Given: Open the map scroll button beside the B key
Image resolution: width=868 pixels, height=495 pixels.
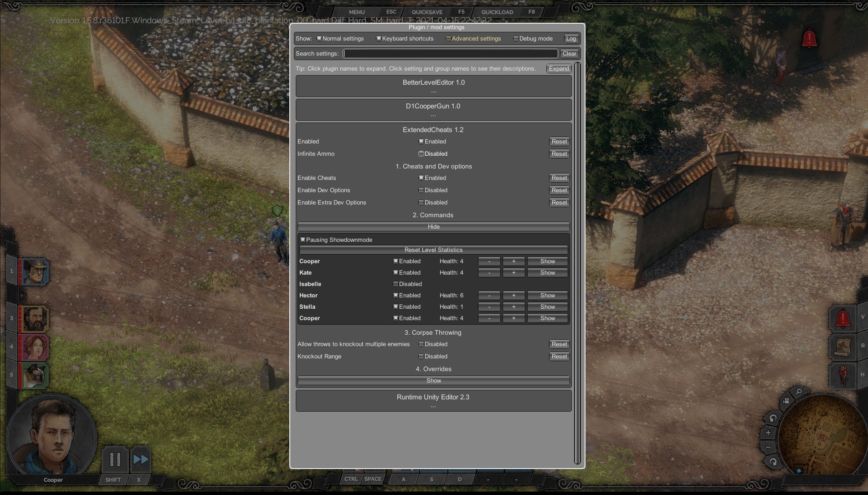Looking at the screenshot, I should click(843, 347).
